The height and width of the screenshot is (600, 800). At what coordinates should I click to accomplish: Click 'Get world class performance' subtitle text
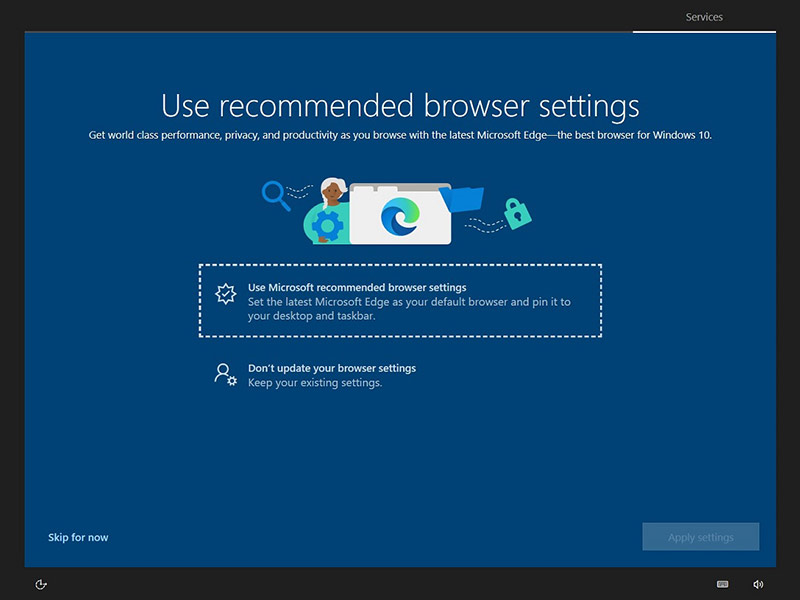click(x=400, y=135)
